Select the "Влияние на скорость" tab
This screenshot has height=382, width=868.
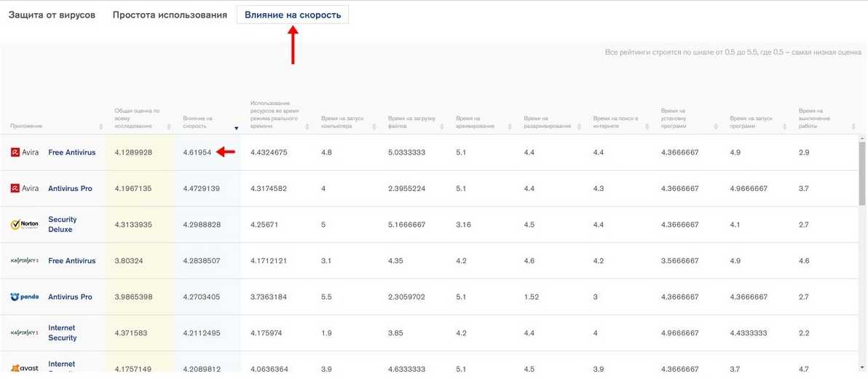point(293,15)
